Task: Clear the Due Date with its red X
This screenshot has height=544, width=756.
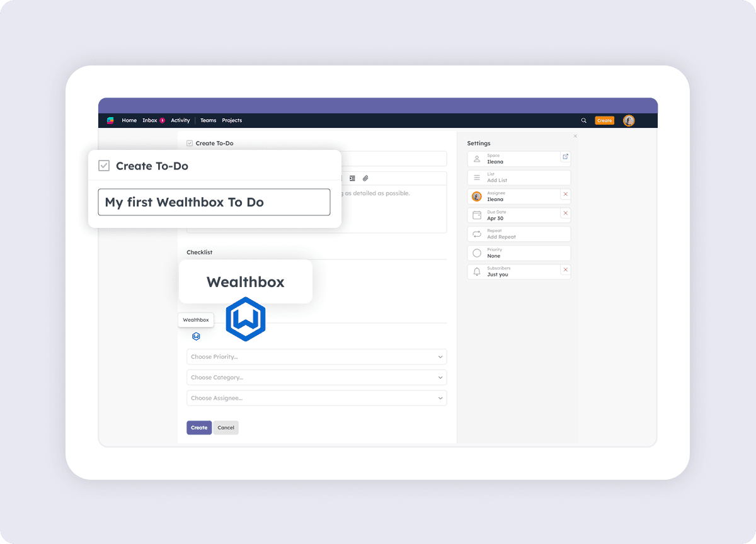Action: coord(565,213)
